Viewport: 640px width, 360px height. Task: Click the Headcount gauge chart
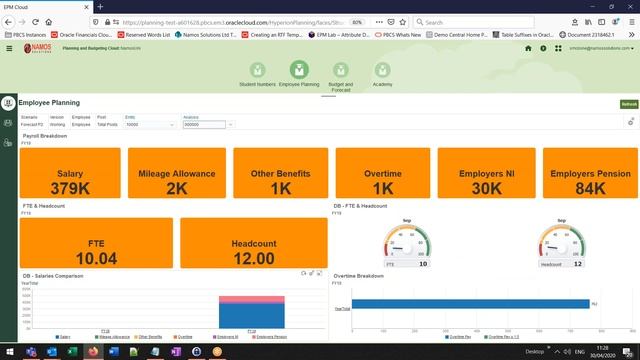tap(562, 244)
